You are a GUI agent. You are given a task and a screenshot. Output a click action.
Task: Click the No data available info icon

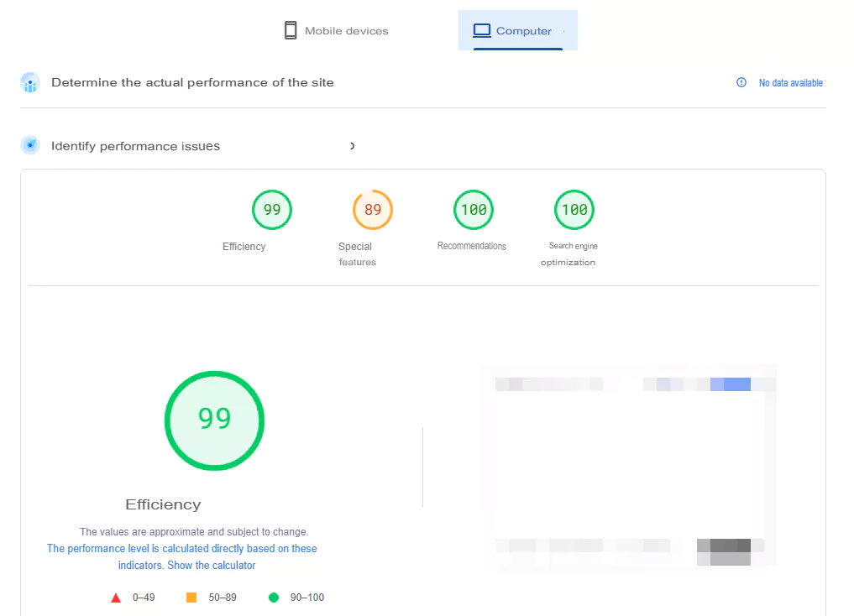[741, 82]
